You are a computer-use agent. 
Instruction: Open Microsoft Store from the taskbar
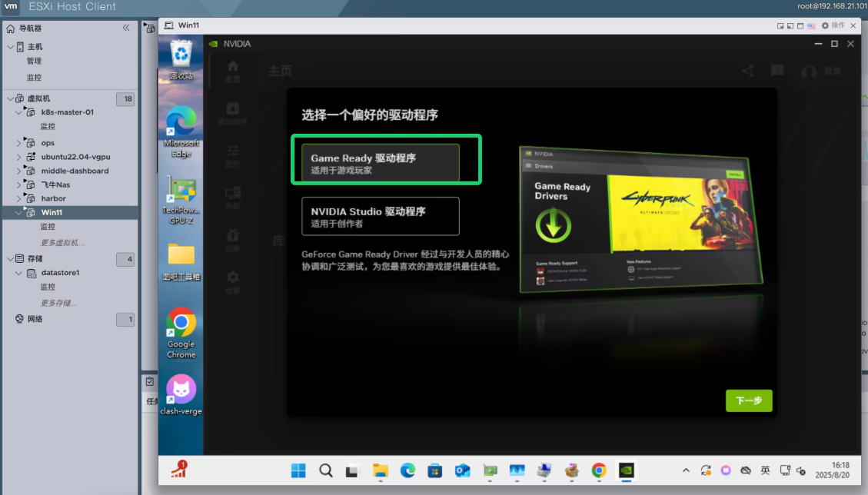(435, 470)
